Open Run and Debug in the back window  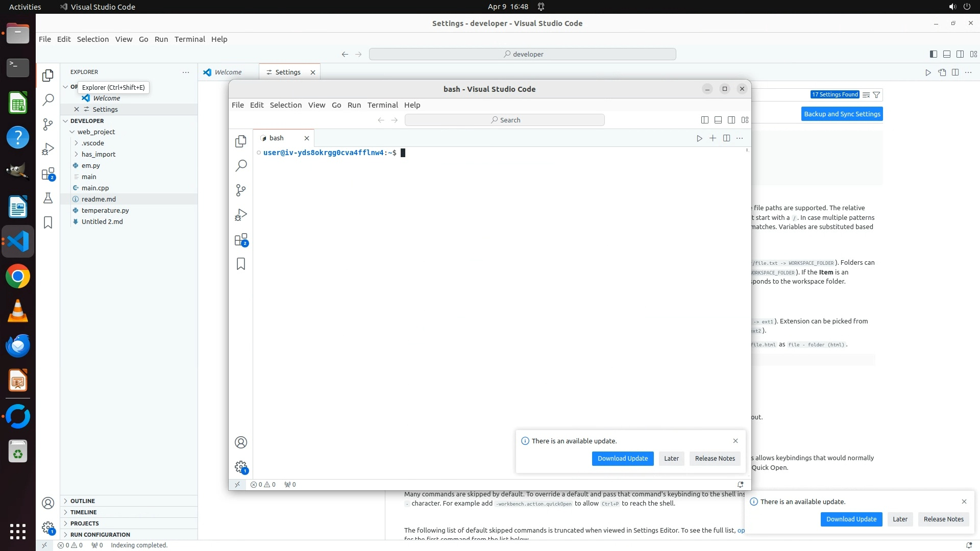point(48,149)
